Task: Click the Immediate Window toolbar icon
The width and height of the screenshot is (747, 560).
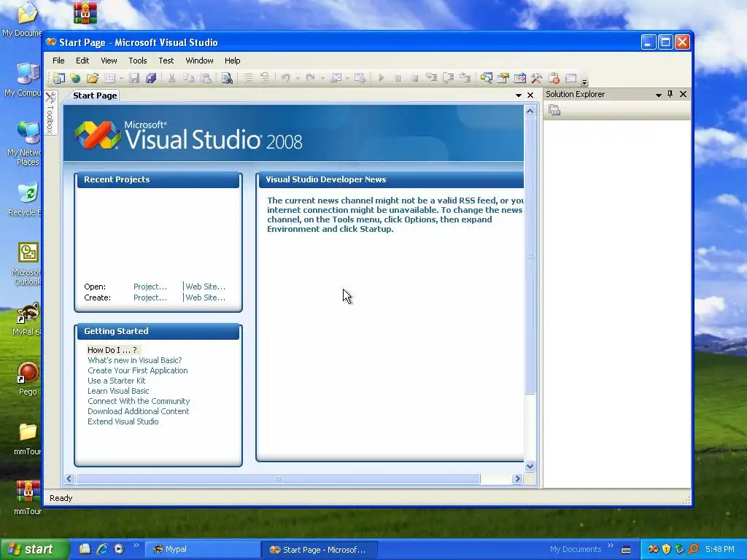Action: [x=570, y=78]
